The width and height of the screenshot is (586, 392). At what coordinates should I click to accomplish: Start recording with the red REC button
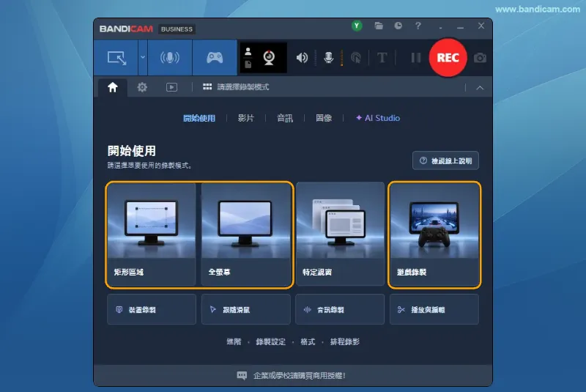(x=448, y=58)
